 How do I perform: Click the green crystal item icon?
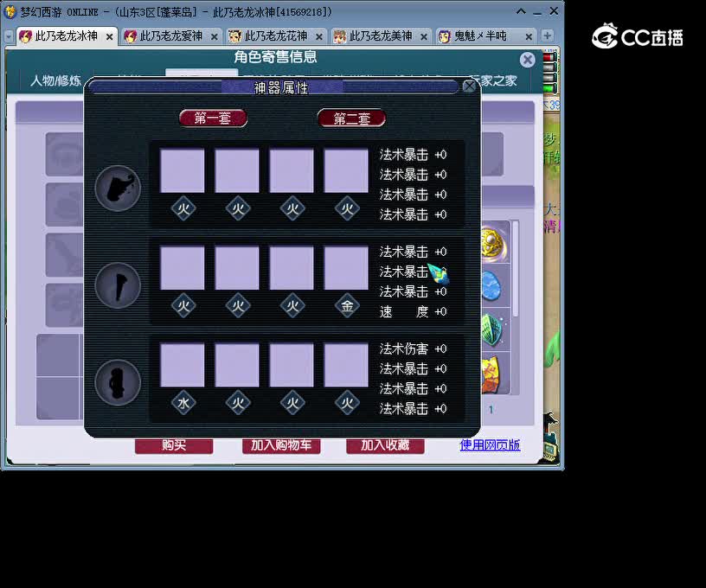coord(492,330)
